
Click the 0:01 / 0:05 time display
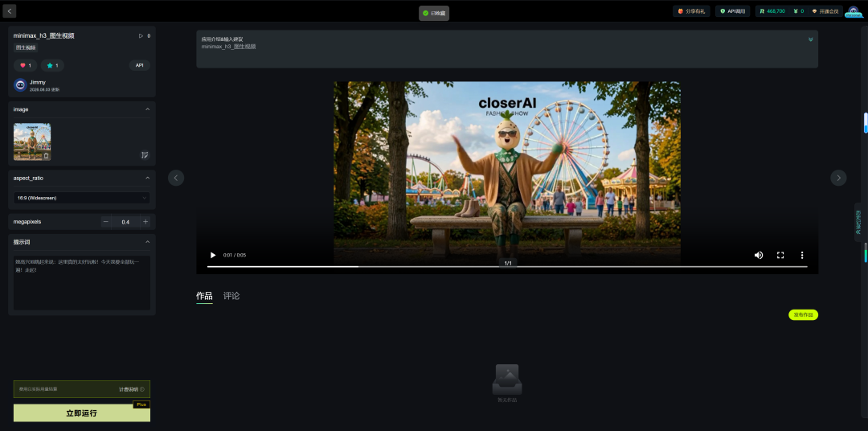coord(235,256)
